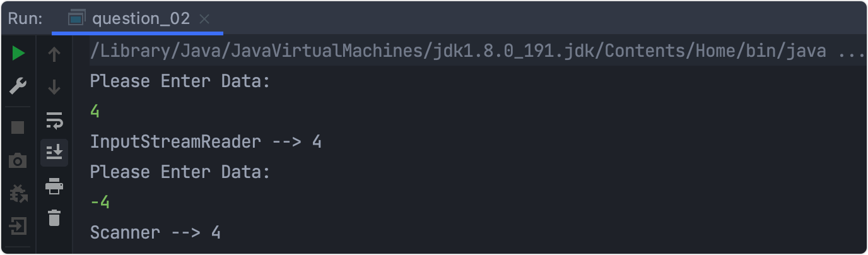The height and width of the screenshot is (255, 868).
Task: Toggle soft-wrap for console output
Action: (x=54, y=120)
